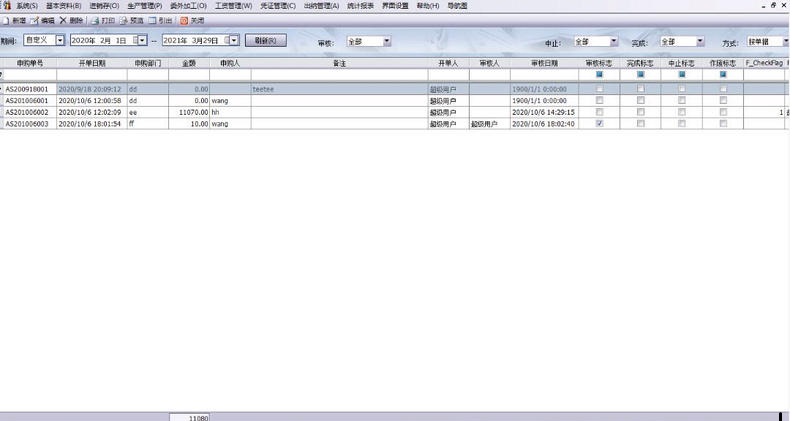
Task: Tick 审核标志 checkbox for row AS200918001
Action: click(600, 89)
